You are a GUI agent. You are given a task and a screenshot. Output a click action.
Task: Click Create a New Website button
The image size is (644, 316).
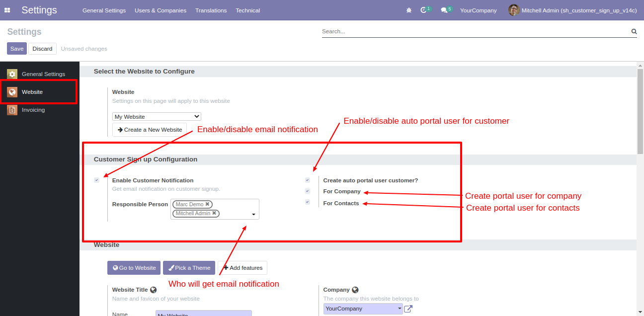pyautogui.click(x=150, y=130)
